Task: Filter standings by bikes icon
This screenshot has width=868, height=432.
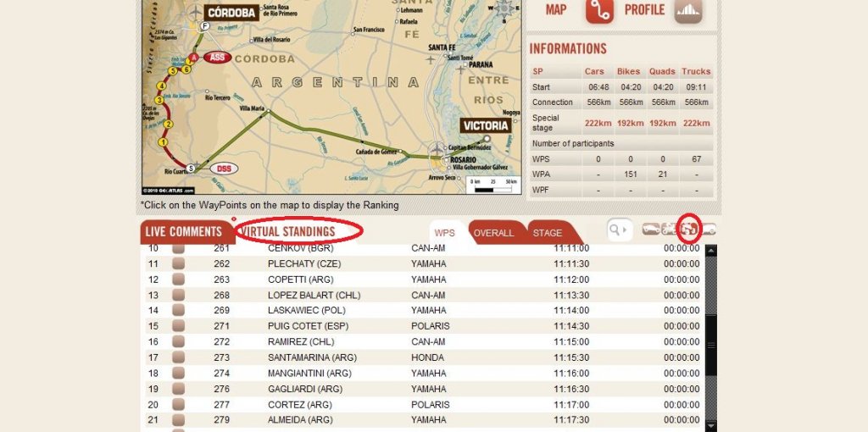Action: pyautogui.click(x=670, y=229)
